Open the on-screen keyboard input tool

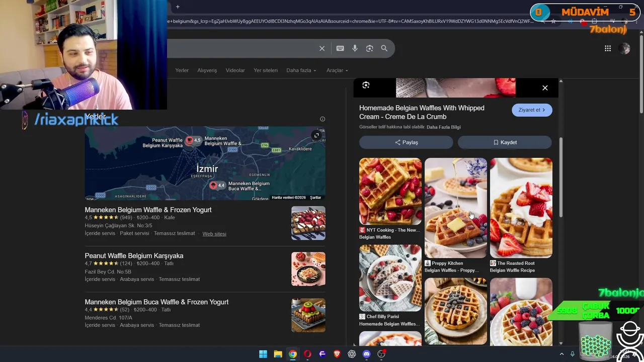tap(340, 48)
